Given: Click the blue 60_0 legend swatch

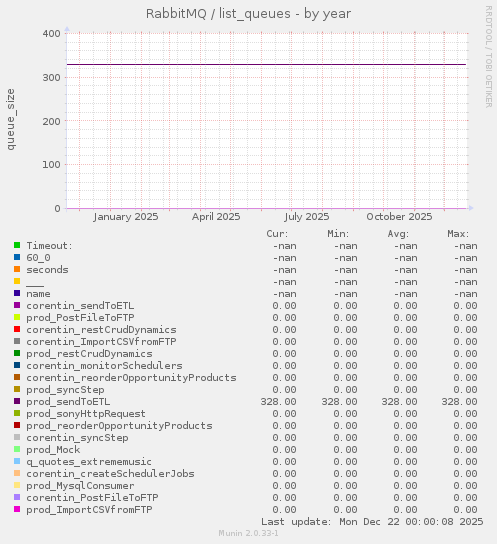Looking at the screenshot, I should click(x=17, y=257).
